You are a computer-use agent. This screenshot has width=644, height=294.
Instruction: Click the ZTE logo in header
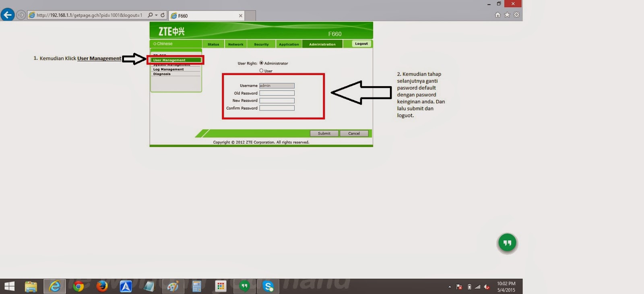pyautogui.click(x=171, y=31)
